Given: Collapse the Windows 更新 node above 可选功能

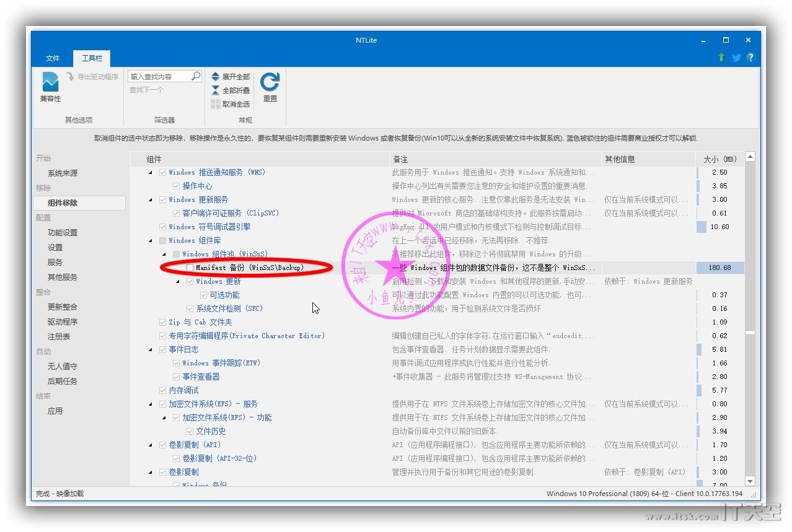Looking at the screenshot, I should [x=178, y=282].
